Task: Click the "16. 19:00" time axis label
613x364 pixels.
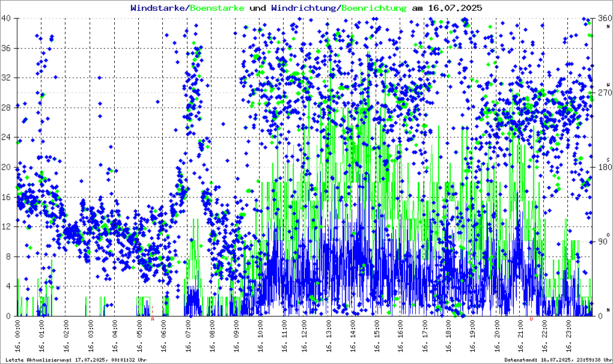Action: [472, 336]
